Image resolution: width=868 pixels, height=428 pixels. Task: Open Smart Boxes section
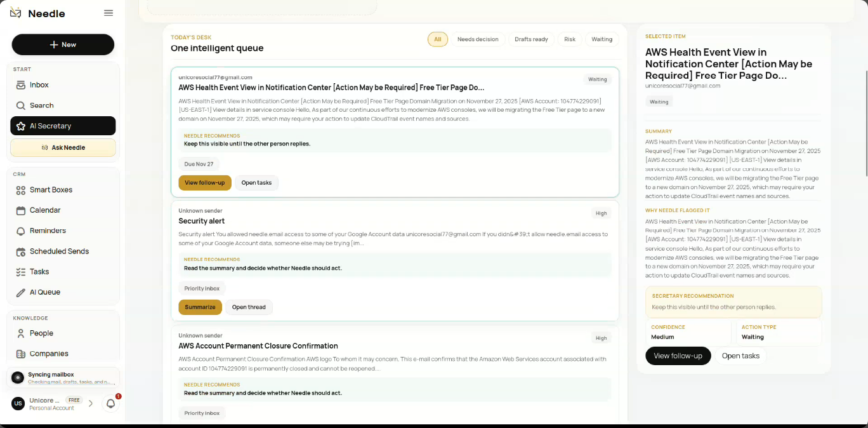(63, 190)
